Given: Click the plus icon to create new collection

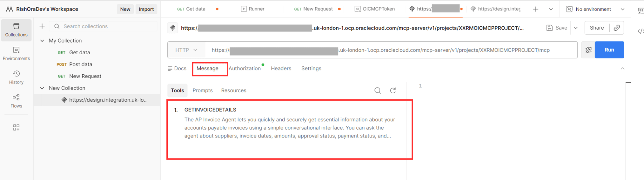Looking at the screenshot, I should click(x=42, y=26).
